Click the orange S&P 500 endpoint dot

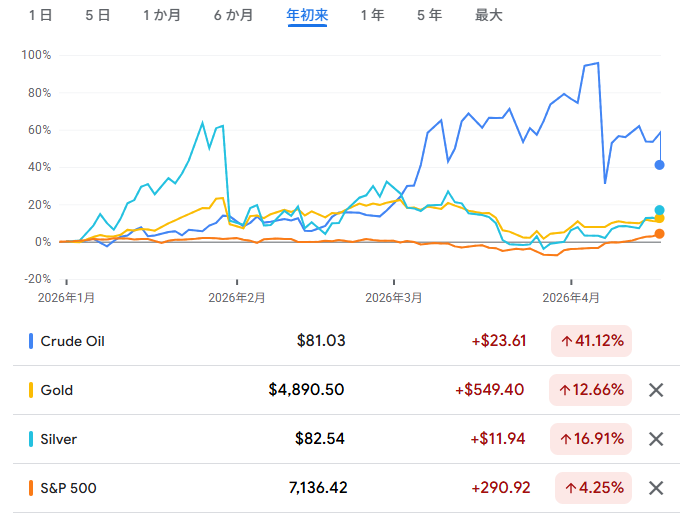[659, 234]
